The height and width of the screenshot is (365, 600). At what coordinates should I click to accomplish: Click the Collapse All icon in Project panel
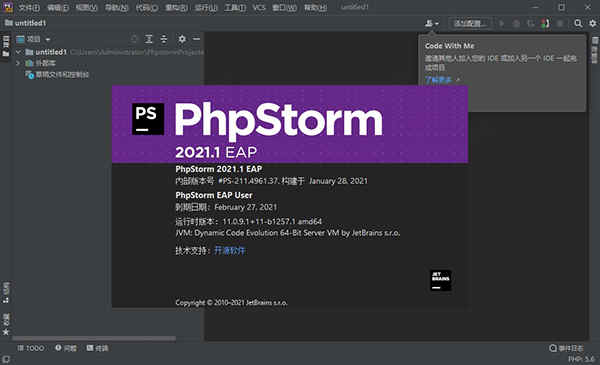[x=164, y=39]
